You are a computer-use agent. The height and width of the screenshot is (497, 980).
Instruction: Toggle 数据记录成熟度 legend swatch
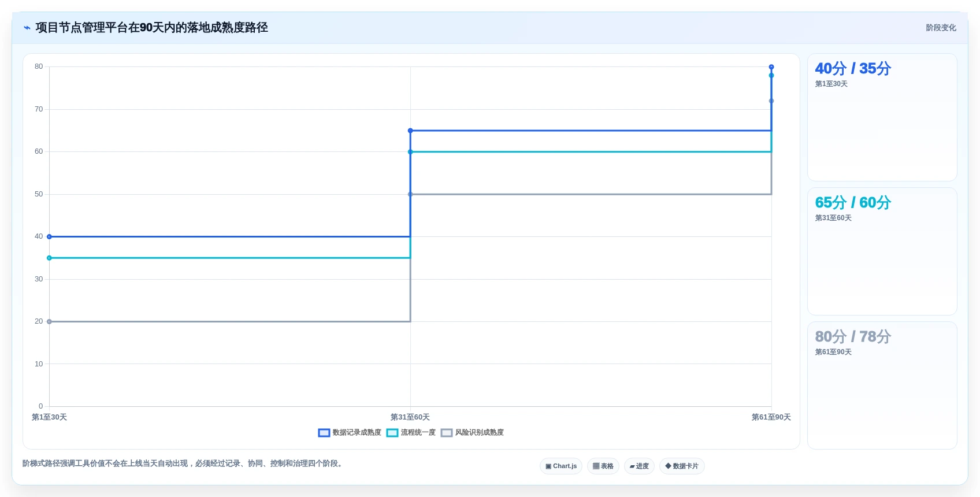324,433
